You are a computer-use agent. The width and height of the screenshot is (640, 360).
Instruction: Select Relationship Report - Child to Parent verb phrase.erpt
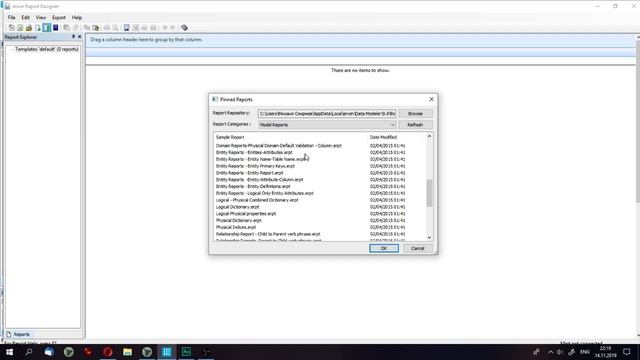268,234
